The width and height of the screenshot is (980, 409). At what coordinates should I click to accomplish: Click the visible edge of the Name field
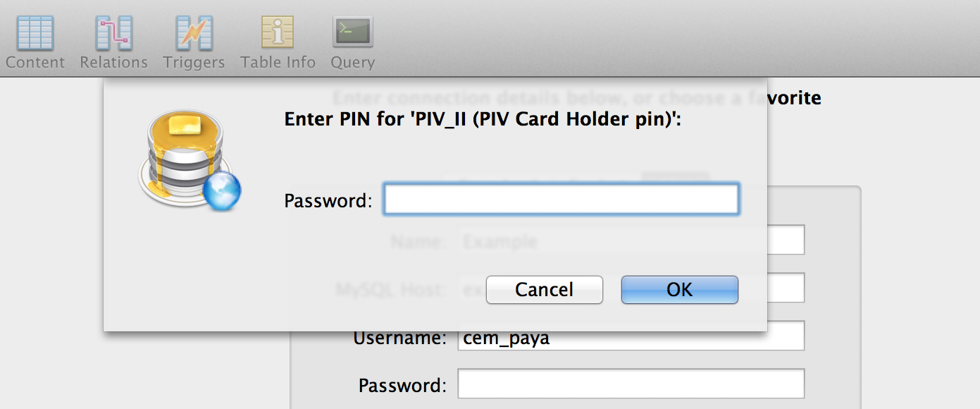click(x=786, y=240)
